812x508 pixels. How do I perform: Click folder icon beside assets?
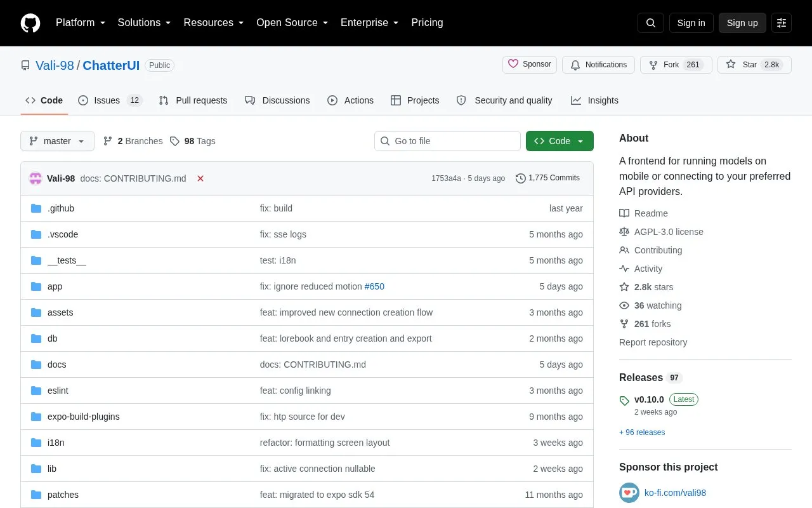point(36,312)
